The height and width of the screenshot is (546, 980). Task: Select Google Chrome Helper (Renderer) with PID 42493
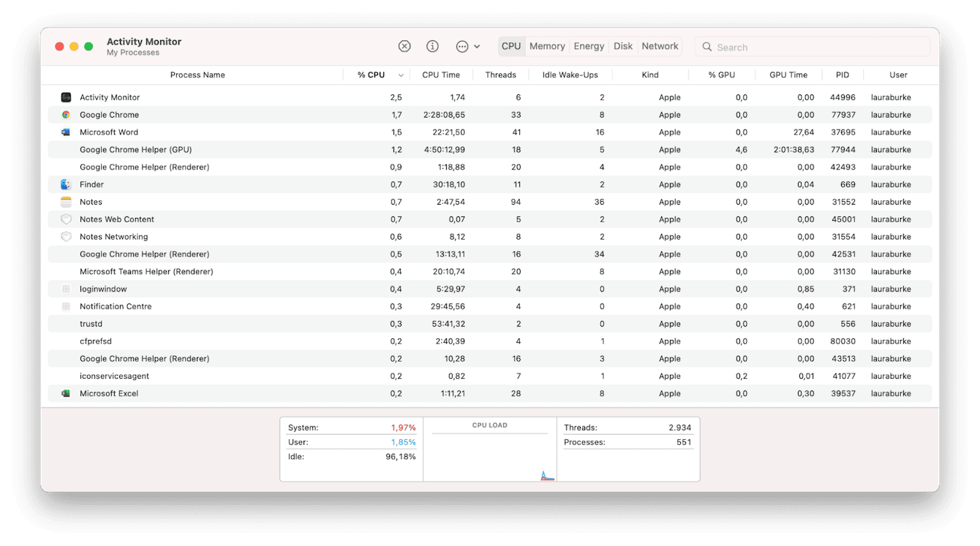[490, 167]
